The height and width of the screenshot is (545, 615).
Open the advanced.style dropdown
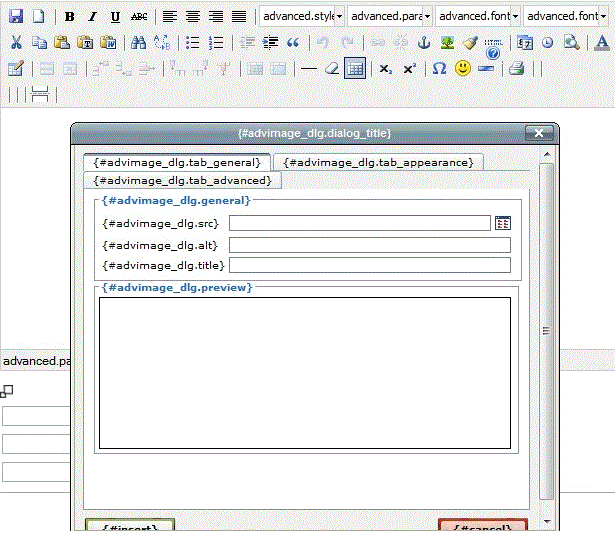point(340,17)
